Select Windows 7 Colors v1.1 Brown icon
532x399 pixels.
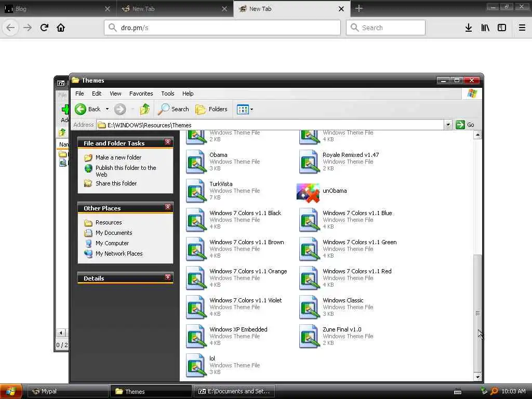196,249
